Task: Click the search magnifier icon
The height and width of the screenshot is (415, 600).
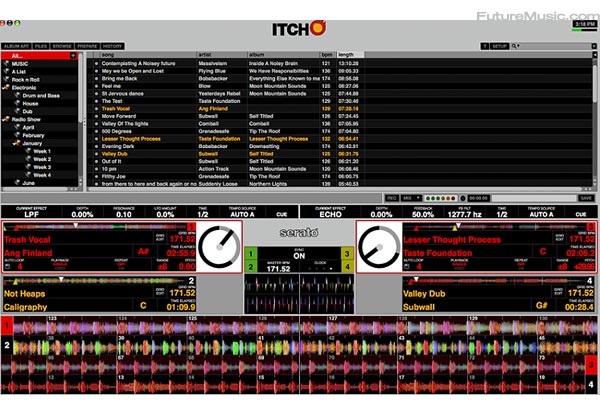Action: coord(514,46)
